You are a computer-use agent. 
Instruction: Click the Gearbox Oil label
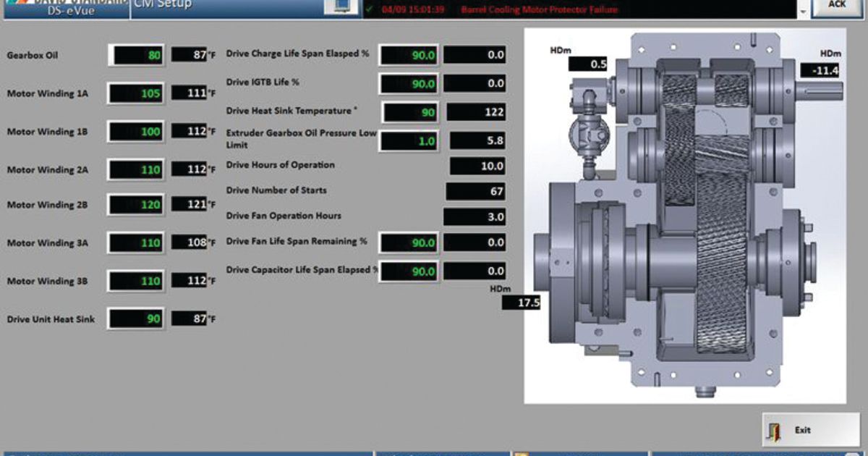point(33,55)
